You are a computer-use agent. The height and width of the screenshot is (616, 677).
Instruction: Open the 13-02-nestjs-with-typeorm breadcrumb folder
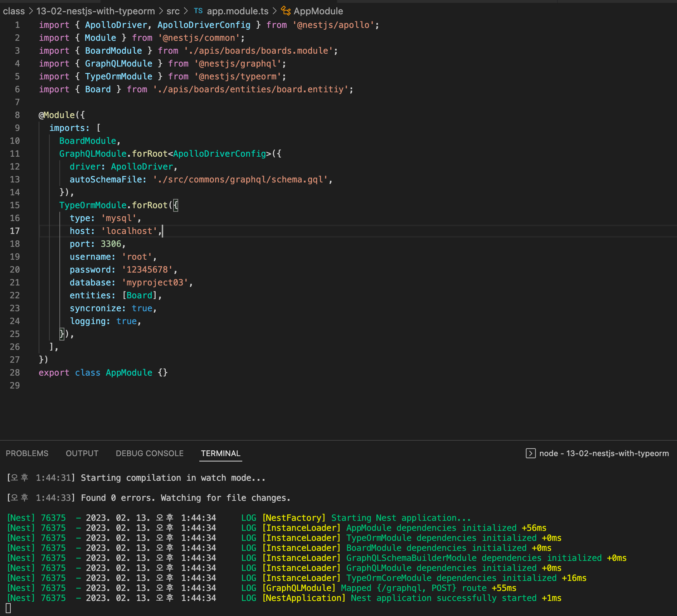[96, 11]
